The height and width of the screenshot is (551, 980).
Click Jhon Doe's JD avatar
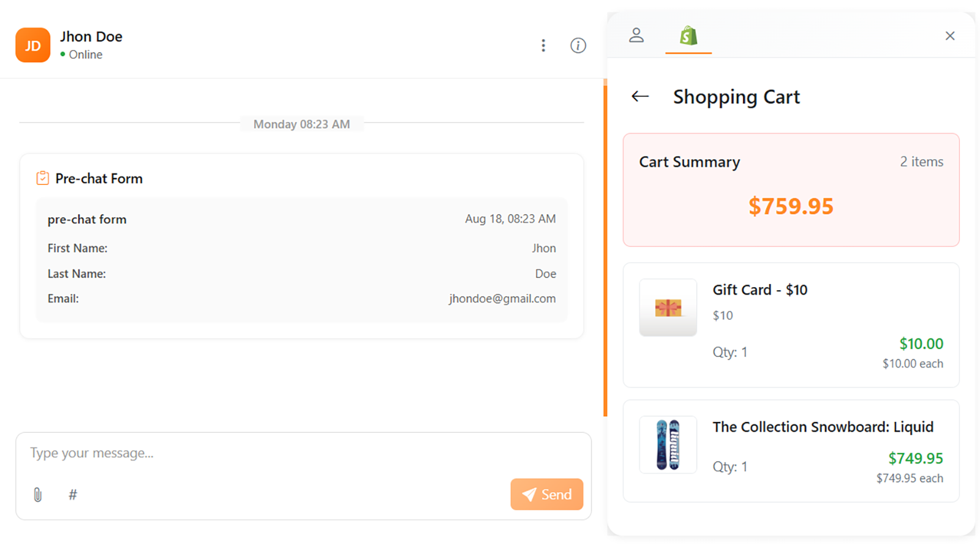[32, 45]
